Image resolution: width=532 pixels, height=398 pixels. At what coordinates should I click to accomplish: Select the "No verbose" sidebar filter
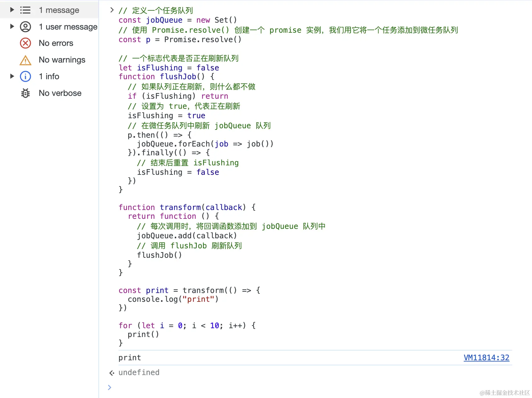49,93
